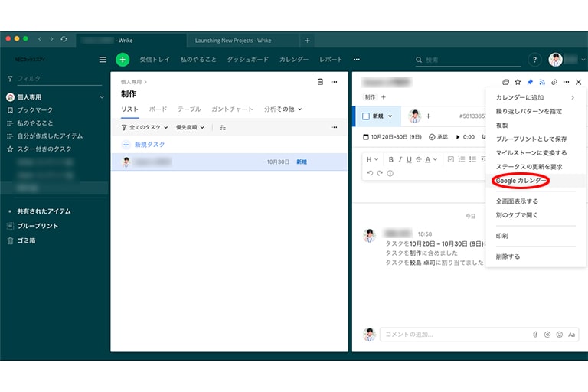This screenshot has height=392, width=588.
Task: Open ダッシュボード in top navigation
Action: click(x=248, y=60)
